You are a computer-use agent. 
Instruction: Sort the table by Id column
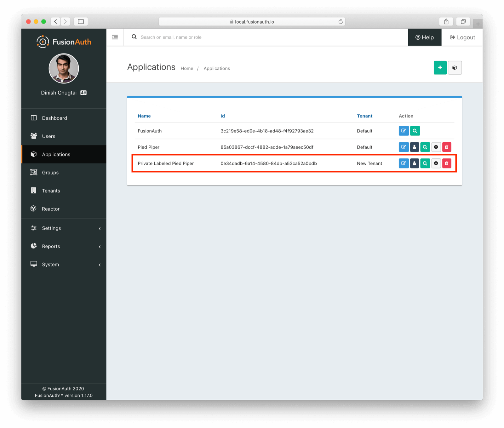pyautogui.click(x=223, y=116)
